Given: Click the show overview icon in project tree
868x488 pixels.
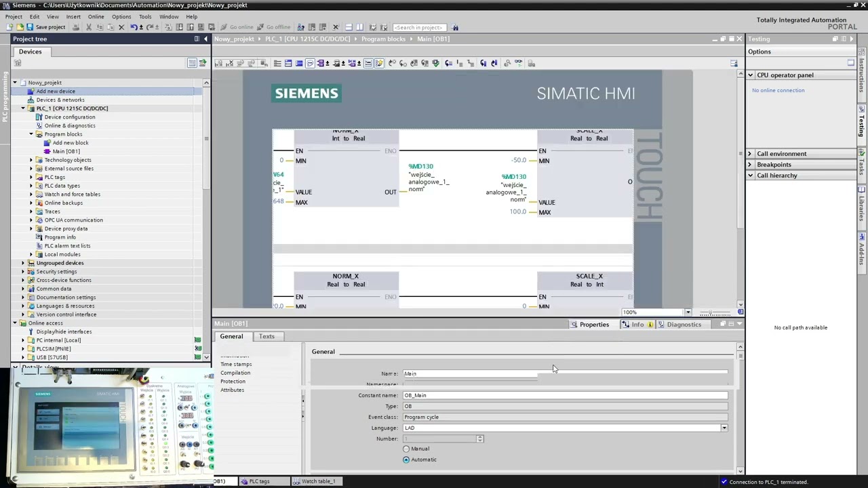Looking at the screenshot, I should coord(192,63).
